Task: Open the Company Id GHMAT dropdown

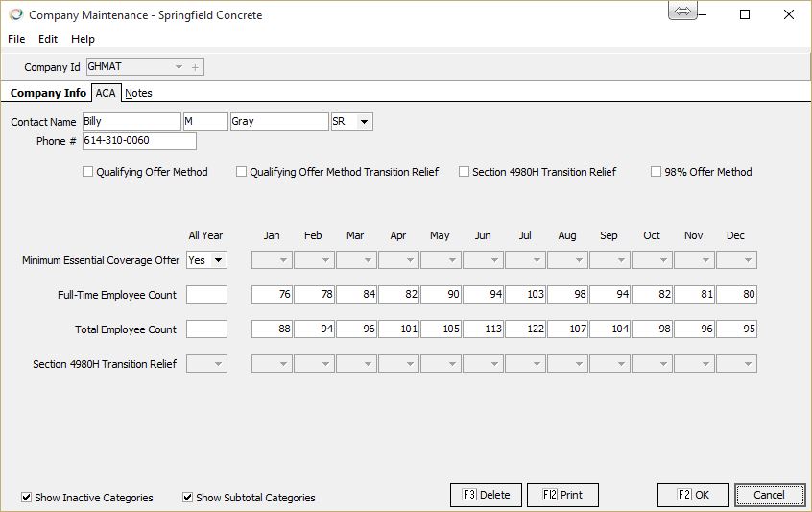Action: [178, 67]
